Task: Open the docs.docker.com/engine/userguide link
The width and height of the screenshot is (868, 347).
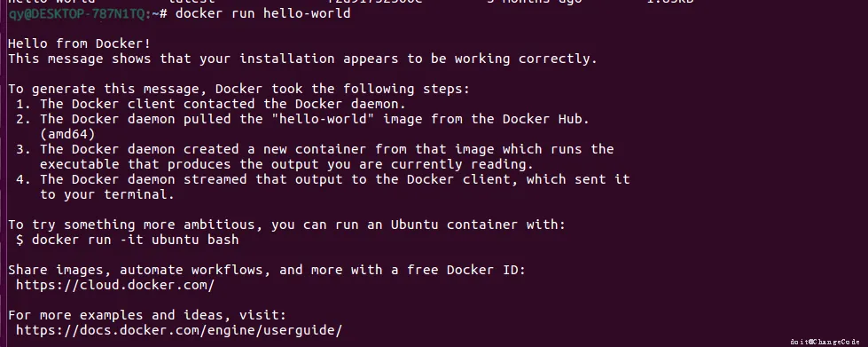Action: pos(179,331)
